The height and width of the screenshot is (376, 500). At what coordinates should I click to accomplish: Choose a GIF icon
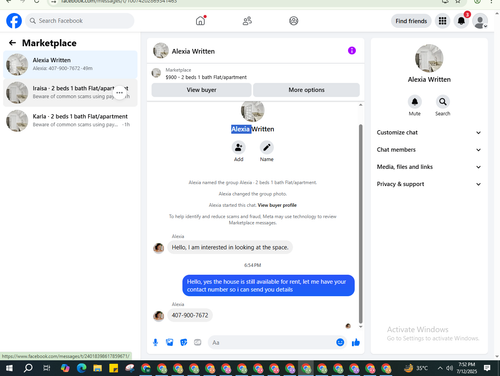(198, 342)
